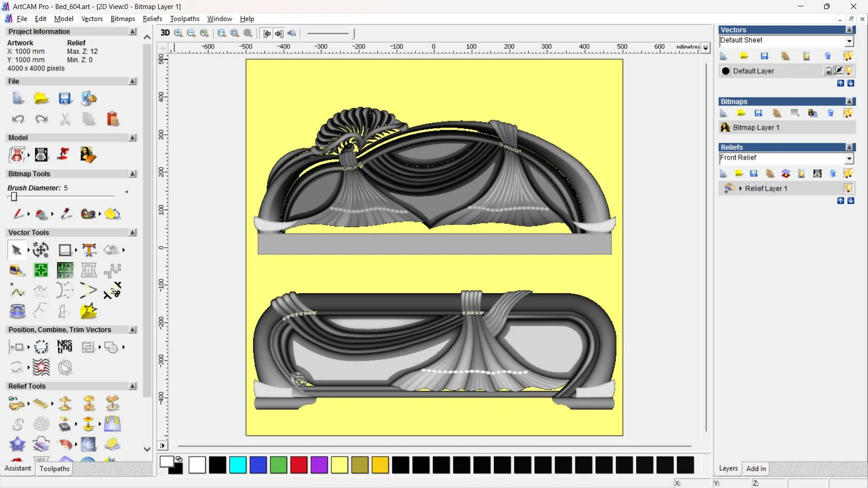Screen dimensions: 868x488
Task: Switch to the Toolpaths tab
Action: click(54, 469)
